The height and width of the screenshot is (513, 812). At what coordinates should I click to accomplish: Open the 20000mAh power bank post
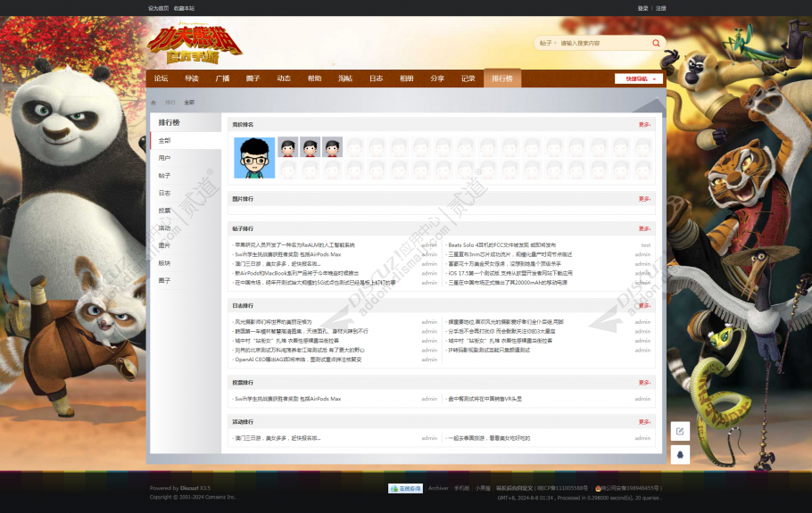pos(508,283)
